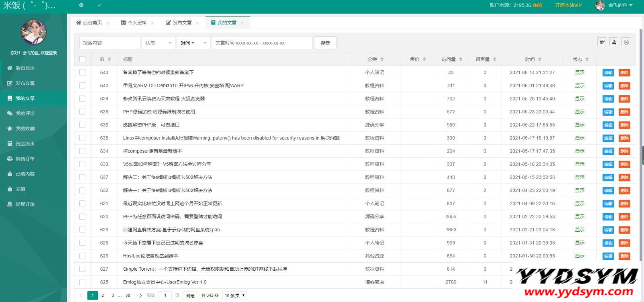Select checkbox for article ID 643
The height and width of the screenshot is (302, 644).
[x=83, y=72]
